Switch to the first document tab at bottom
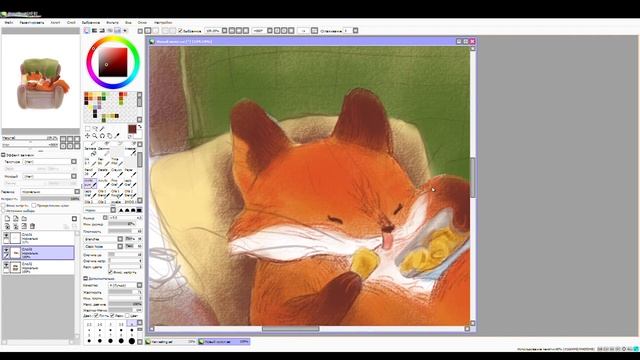The height and width of the screenshot is (360, 640). (x=171, y=342)
